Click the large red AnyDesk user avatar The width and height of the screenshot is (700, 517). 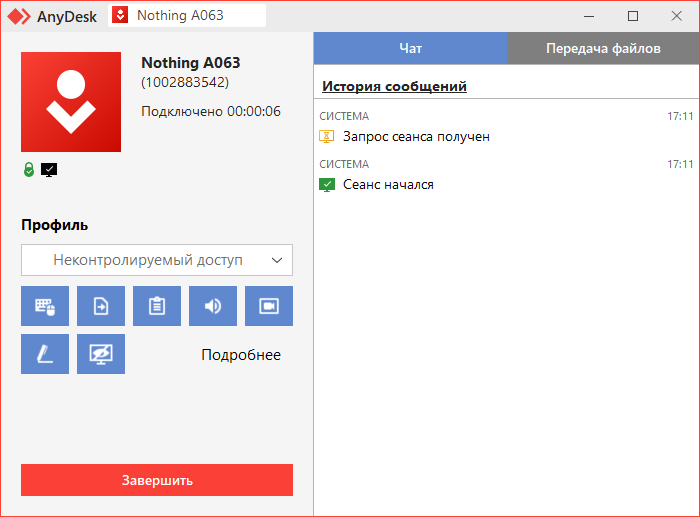pyautogui.click(x=71, y=102)
